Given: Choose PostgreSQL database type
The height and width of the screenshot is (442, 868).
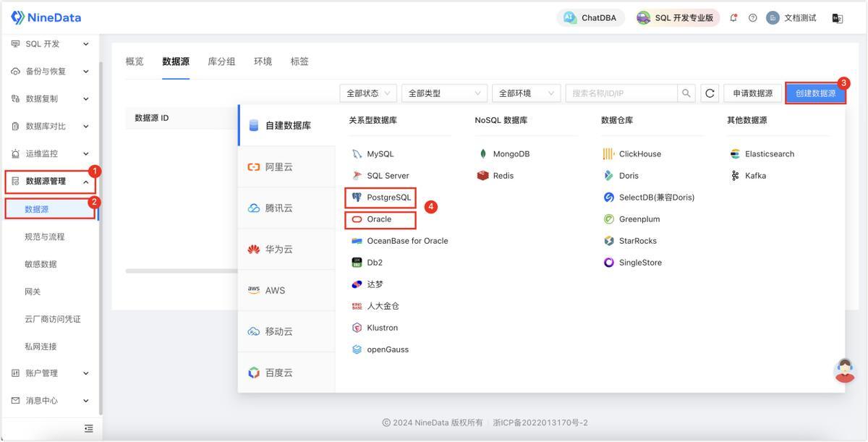Looking at the screenshot, I should point(381,197).
